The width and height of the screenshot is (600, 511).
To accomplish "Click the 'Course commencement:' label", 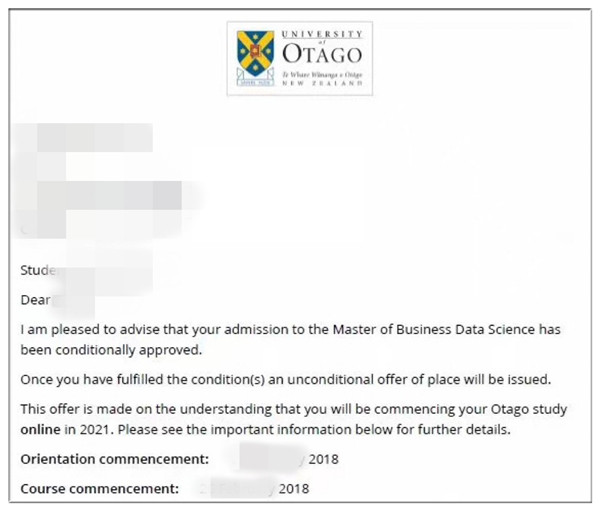I will pyautogui.click(x=99, y=488).
